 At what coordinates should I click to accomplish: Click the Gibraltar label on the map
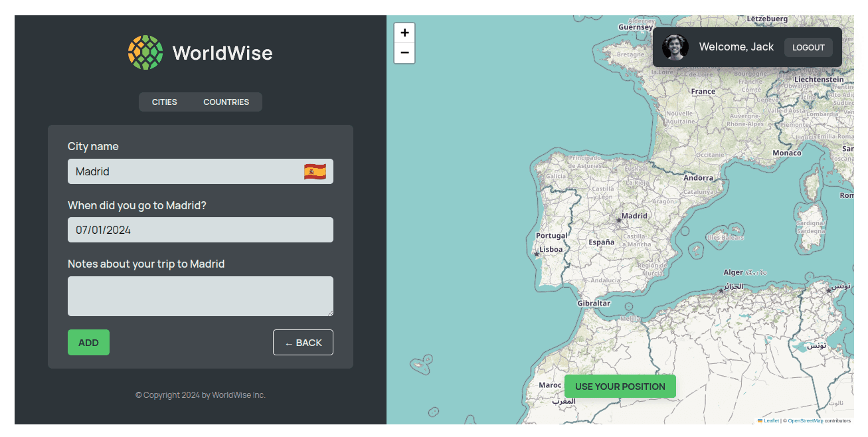(594, 304)
